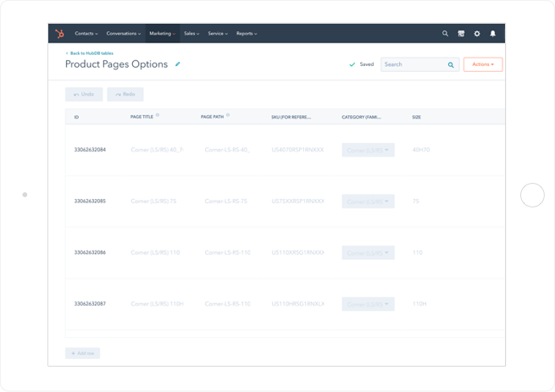Click the CATEGORY (FAMI... column header
Viewport: 555px width, 392px height.
click(362, 117)
